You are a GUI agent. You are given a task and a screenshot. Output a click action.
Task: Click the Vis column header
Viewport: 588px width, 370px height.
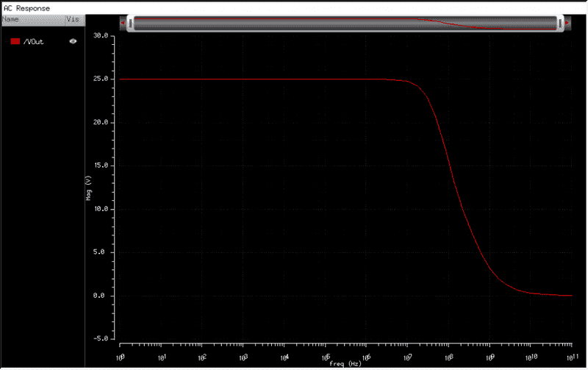coord(73,18)
